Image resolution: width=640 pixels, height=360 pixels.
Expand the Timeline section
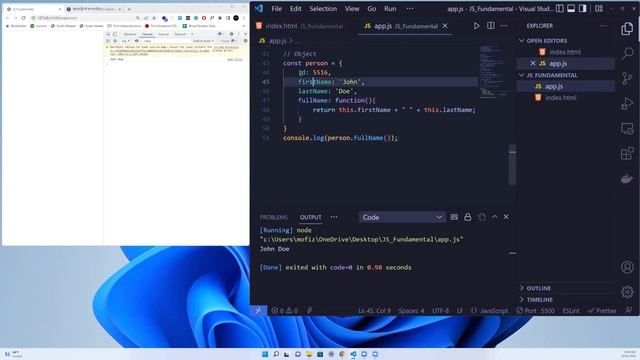pos(566,300)
